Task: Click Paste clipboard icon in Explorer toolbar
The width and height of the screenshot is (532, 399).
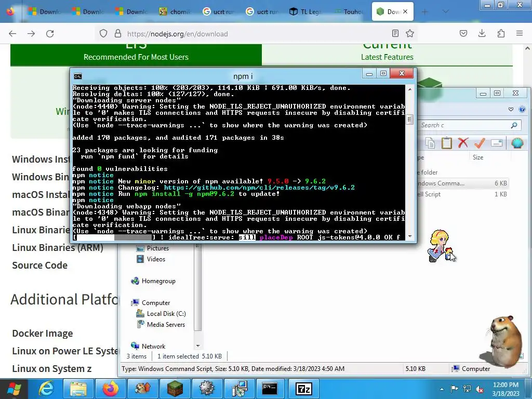Action: [x=446, y=143]
